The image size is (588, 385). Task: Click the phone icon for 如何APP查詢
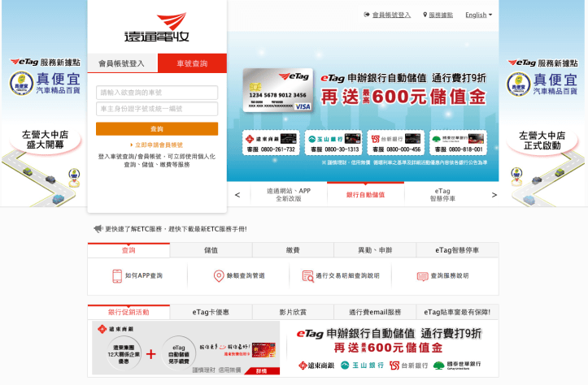pyautogui.click(x=117, y=275)
